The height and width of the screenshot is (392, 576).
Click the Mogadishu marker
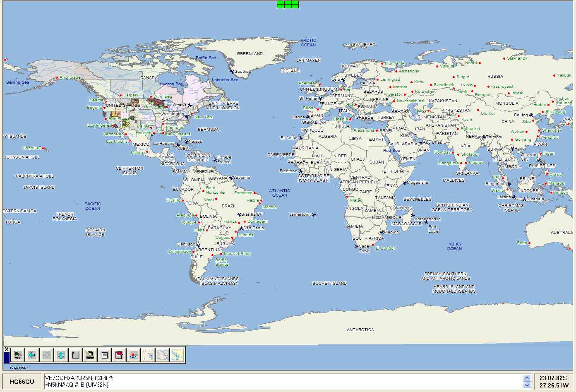tap(405, 183)
